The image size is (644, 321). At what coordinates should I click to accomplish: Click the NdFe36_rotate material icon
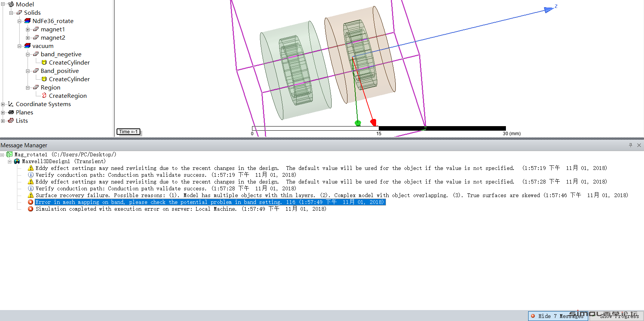tap(28, 21)
